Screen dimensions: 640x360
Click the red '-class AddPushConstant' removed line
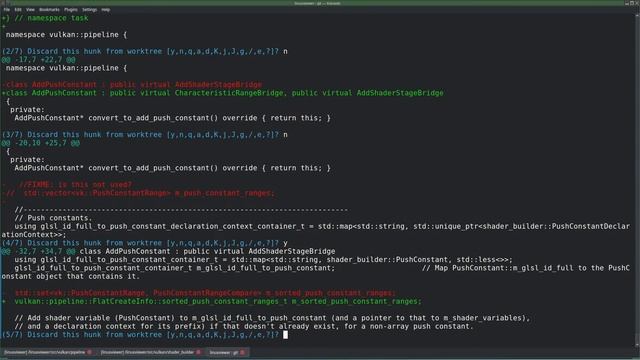coord(132,84)
